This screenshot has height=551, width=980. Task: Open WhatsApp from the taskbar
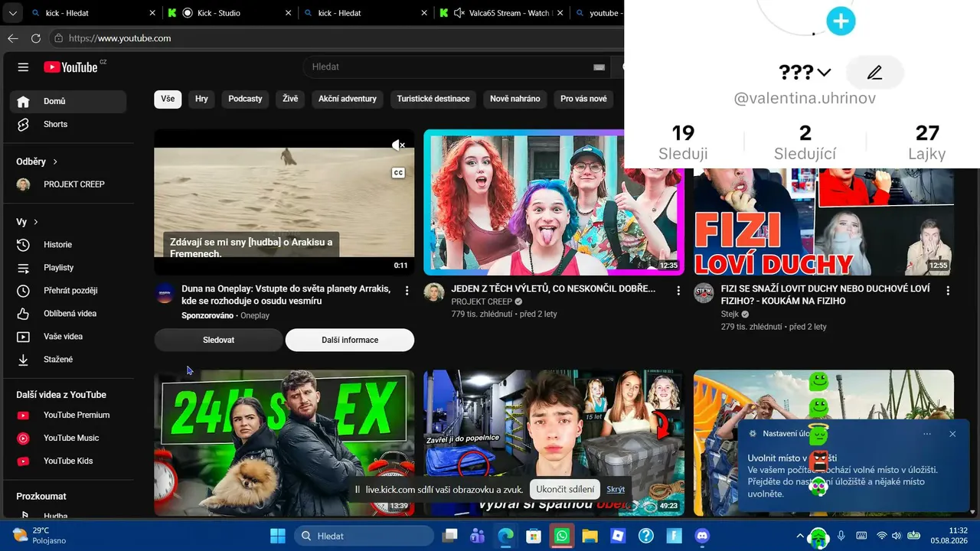click(561, 536)
